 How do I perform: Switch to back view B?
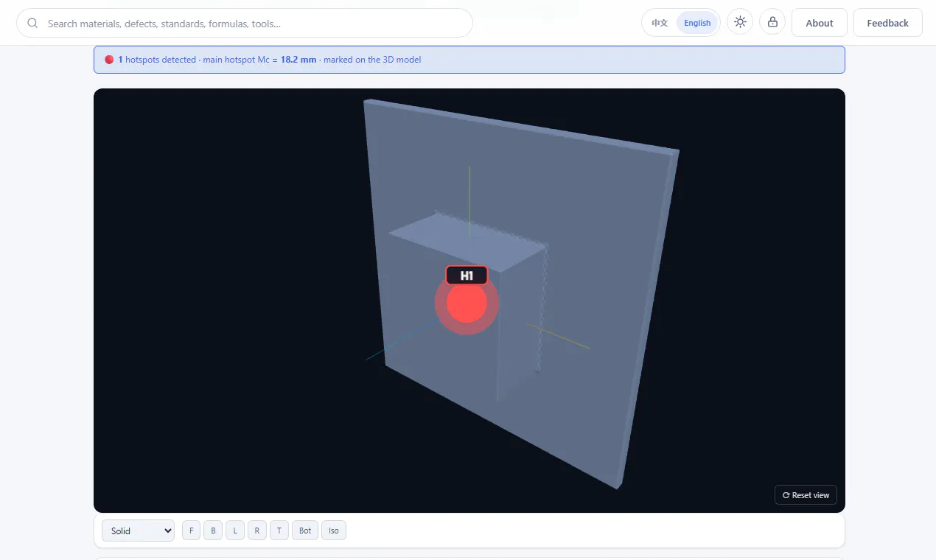[213, 531]
